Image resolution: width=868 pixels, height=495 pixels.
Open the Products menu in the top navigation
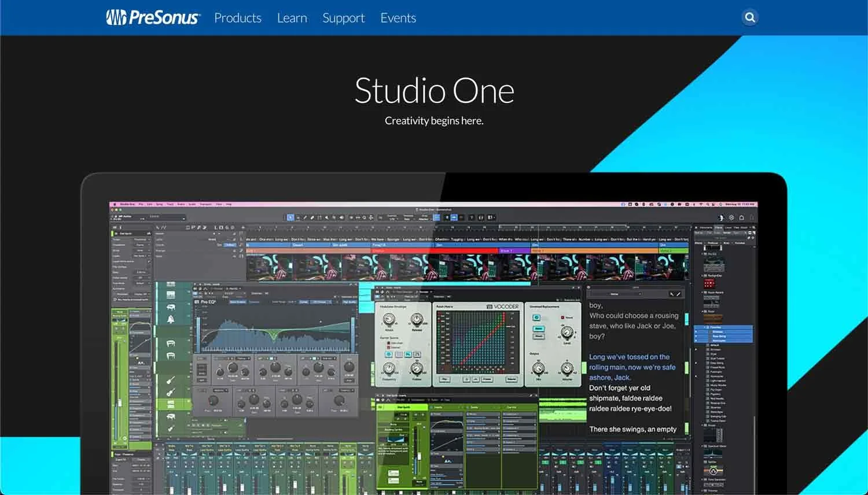(238, 18)
